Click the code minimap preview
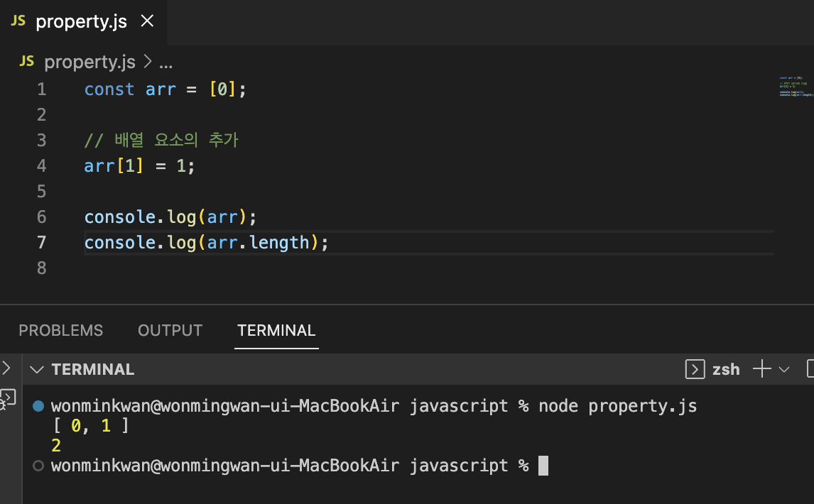Viewport: 814px width, 504px height. click(x=796, y=86)
